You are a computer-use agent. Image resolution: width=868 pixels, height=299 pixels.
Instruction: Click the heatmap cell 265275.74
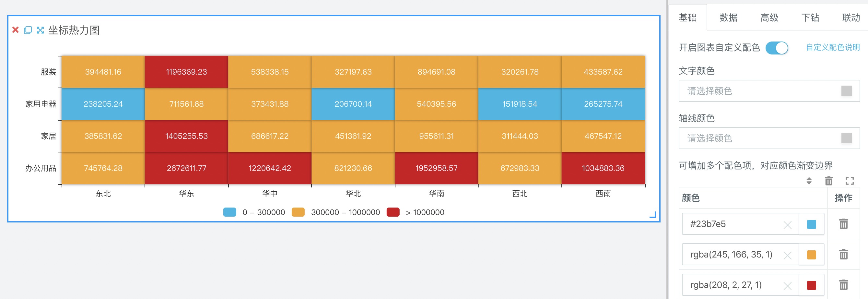coord(603,104)
